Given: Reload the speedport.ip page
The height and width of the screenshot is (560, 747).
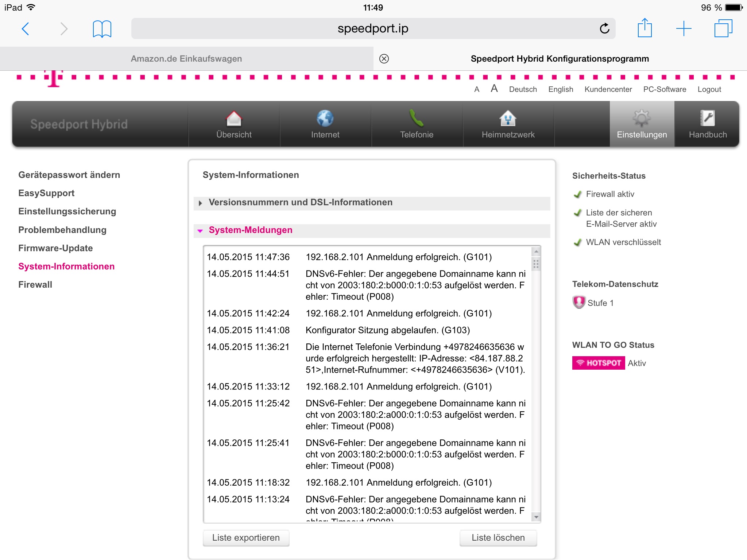Looking at the screenshot, I should 604,28.
